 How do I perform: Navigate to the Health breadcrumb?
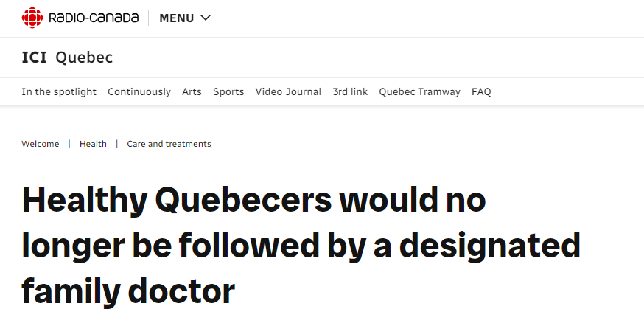click(x=93, y=144)
